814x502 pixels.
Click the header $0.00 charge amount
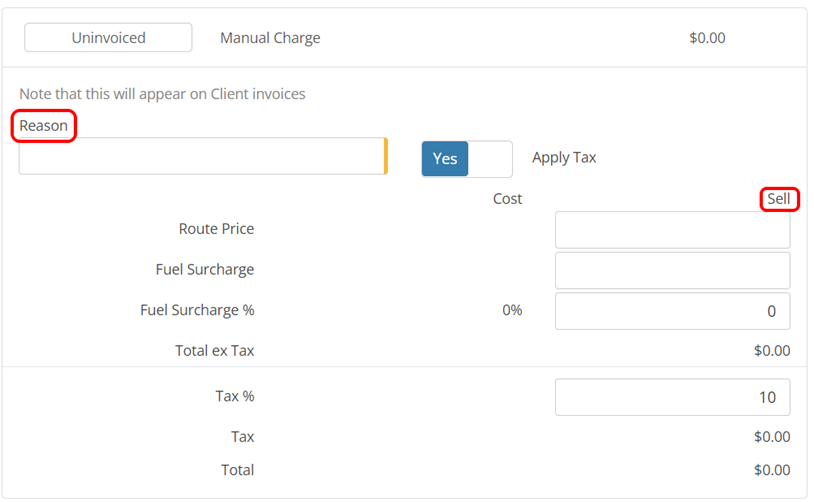click(707, 38)
